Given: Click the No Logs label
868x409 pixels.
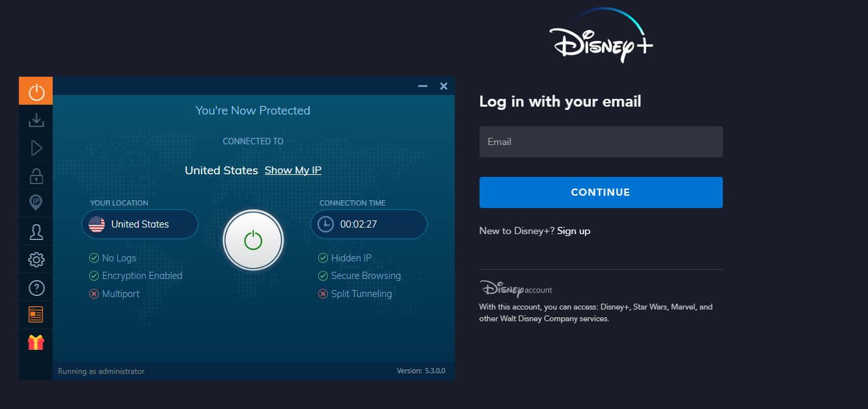Looking at the screenshot, I should tap(119, 258).
